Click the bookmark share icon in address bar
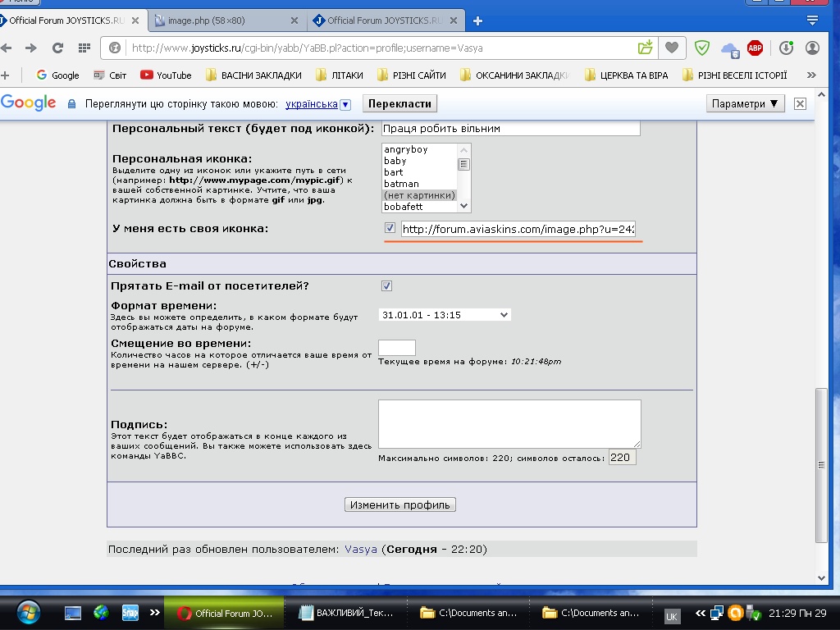 646,47
